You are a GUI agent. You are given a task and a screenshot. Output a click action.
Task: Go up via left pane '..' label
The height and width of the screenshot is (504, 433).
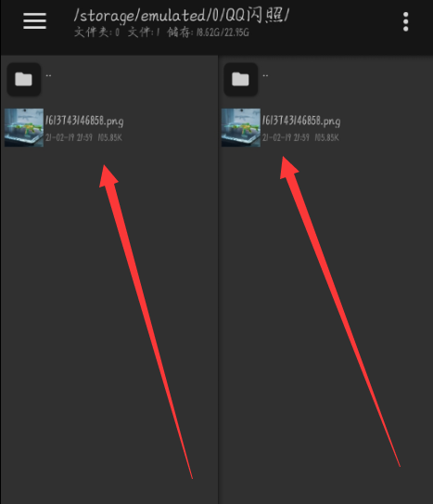pyautogui.click(x=48, y=75)
